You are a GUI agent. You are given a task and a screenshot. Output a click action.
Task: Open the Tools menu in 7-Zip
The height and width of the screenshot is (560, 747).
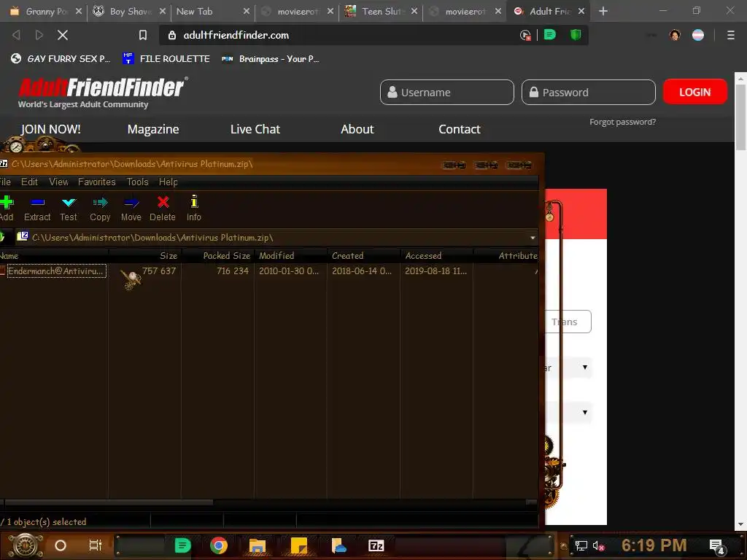click(x=138, y=182)
